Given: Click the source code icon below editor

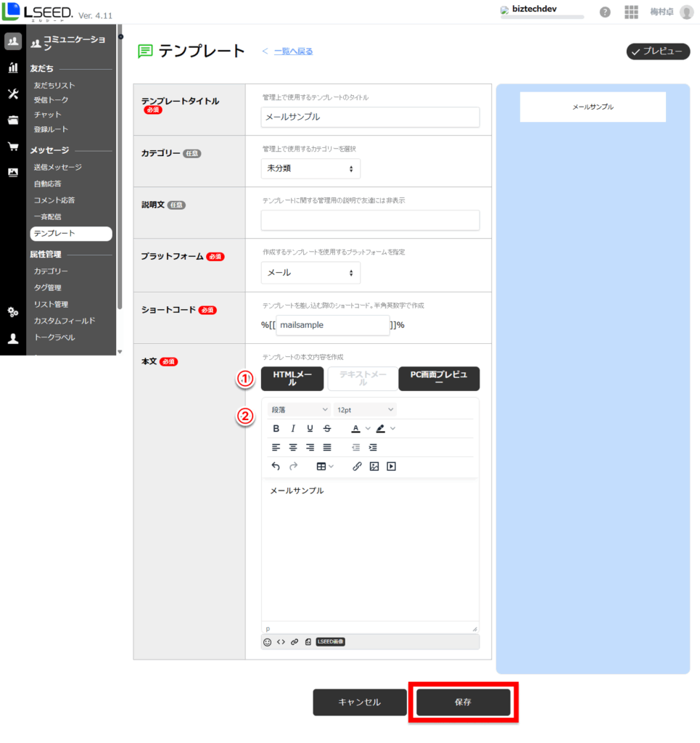Looking at the screenshot, I should coord(281,642).
